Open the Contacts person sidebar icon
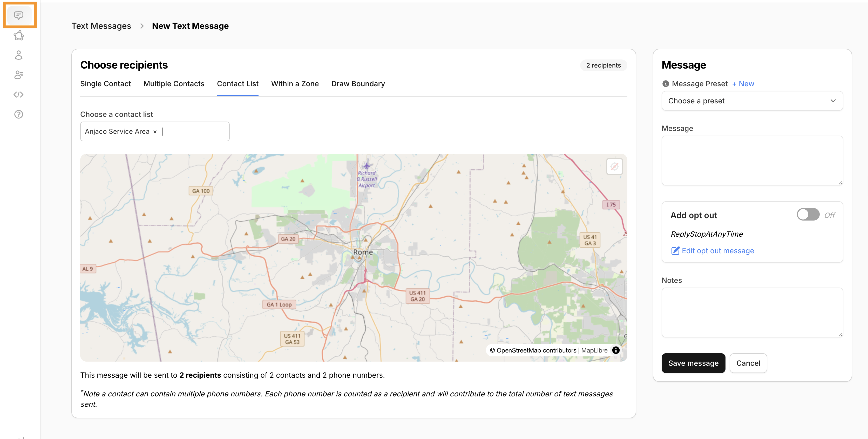Screen dimensions: 868x439 click(x=18, y=55)
